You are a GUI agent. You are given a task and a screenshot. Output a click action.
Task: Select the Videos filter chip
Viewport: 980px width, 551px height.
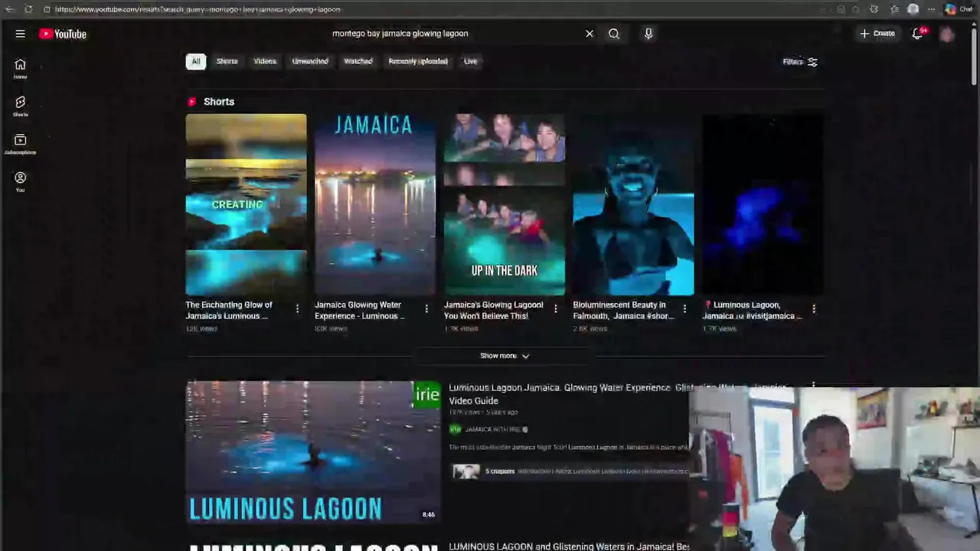pos(265,61)
